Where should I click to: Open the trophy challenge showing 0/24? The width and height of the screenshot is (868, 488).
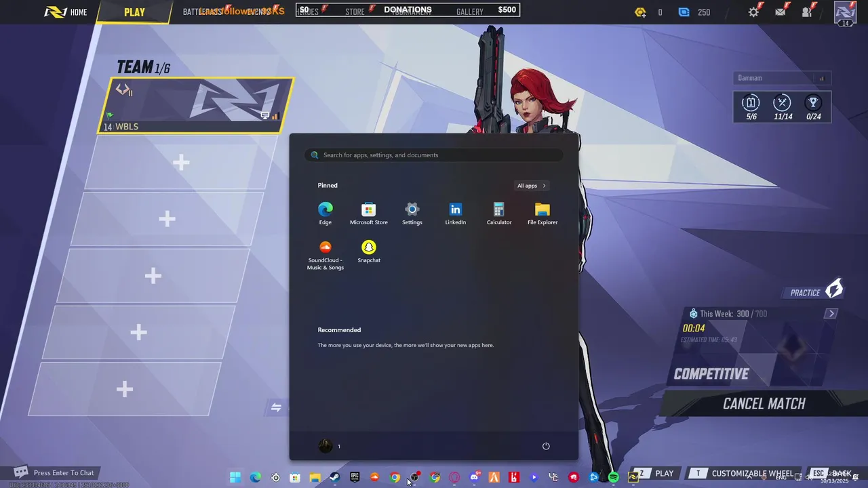click(x=813, y=107)
